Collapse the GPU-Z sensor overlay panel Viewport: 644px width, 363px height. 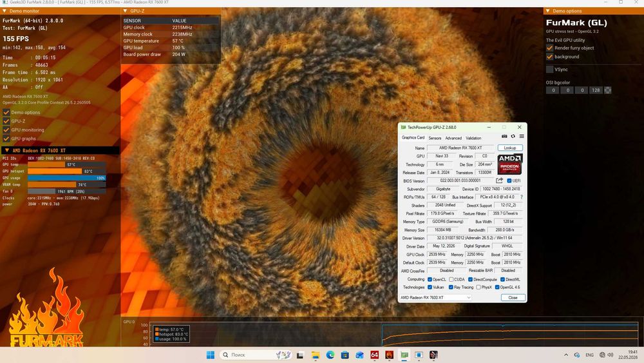pos(126,11)
